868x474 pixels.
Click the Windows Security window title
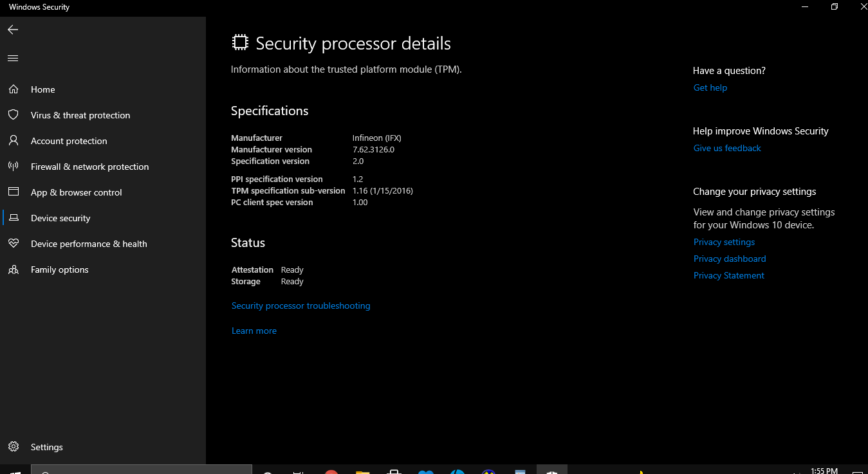click(x=39, y=7)
